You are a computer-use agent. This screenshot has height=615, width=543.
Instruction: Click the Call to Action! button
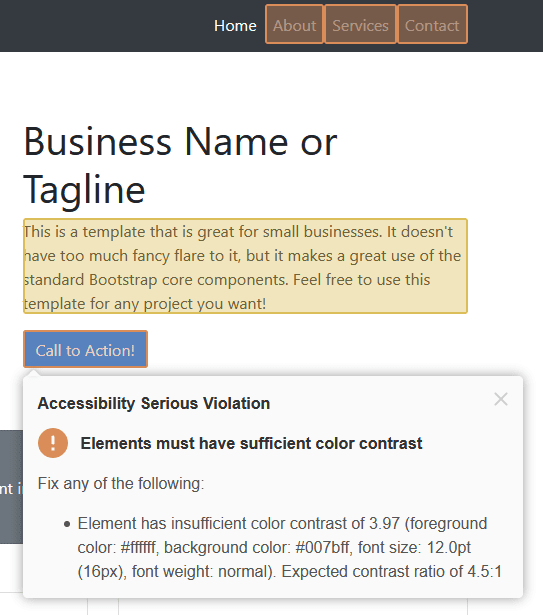click(x=86, y=349)
